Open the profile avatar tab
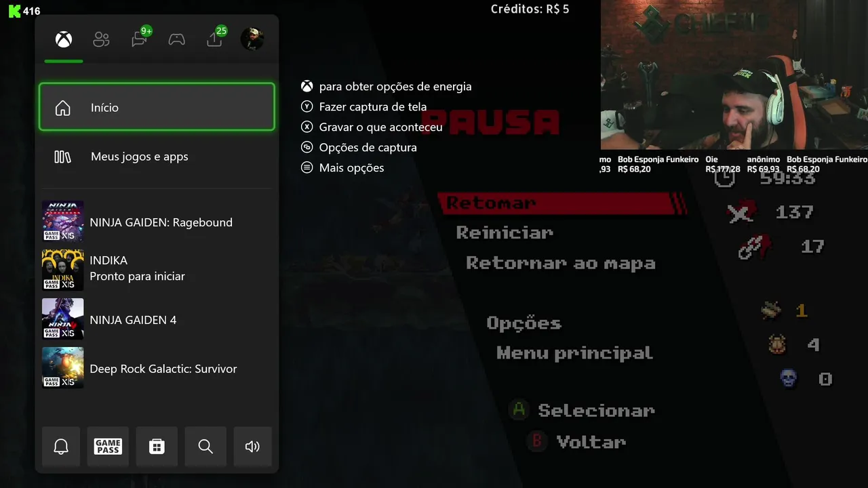The height and width of the screenshot is (488, 868). coord(252,39)
